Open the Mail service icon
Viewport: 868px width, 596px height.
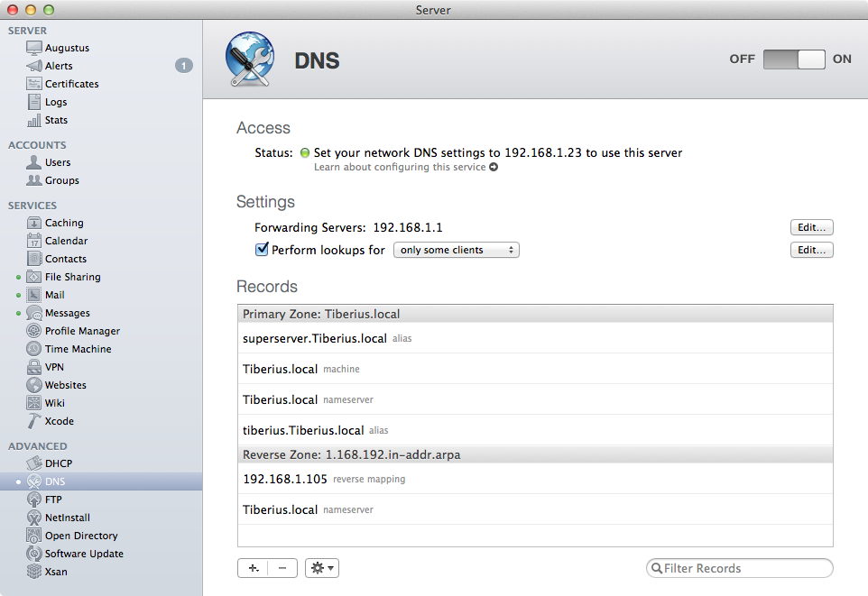[33, 295]
